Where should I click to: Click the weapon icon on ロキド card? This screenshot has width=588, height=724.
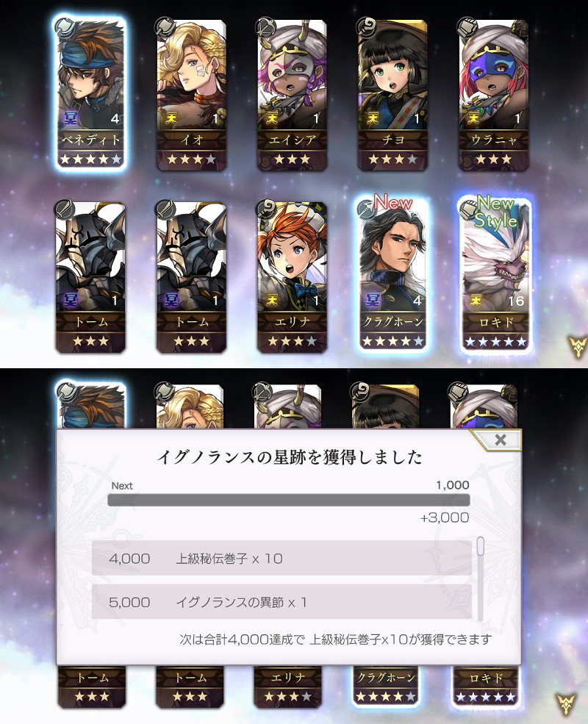point(467,210)
